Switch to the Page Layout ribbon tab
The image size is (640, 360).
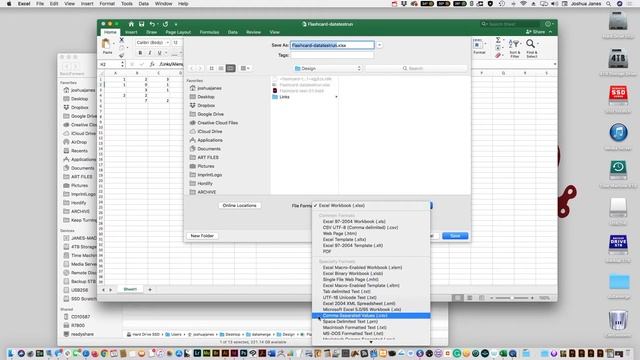pos(178,32)
